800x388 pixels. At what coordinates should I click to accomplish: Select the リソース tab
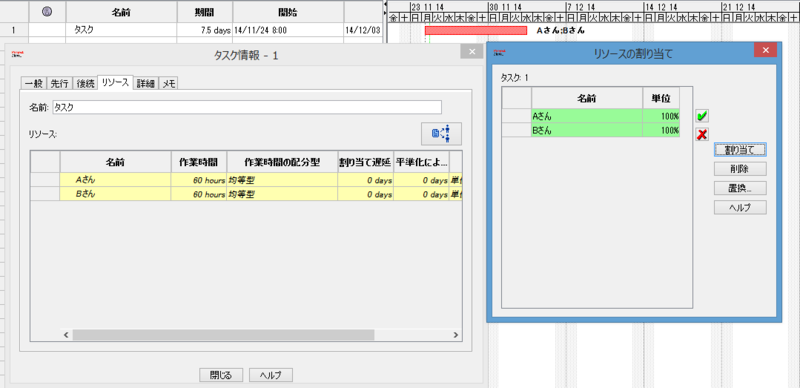[x=115, y=83]
